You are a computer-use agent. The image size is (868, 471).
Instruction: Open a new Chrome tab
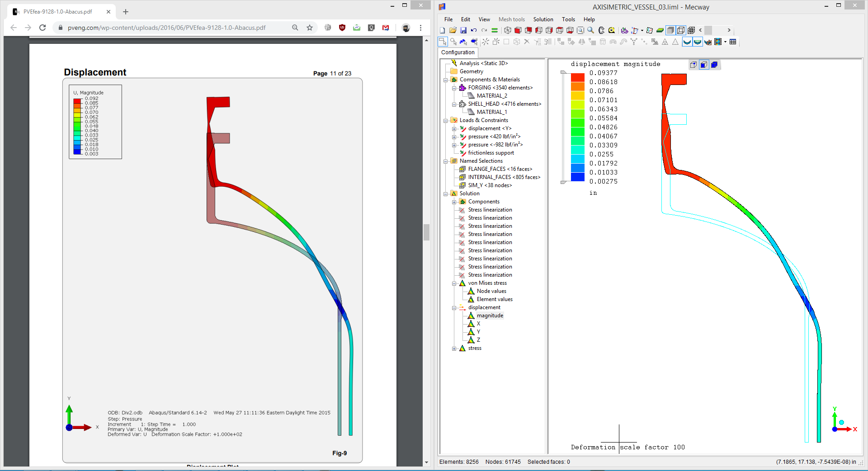tap(126, 12)
